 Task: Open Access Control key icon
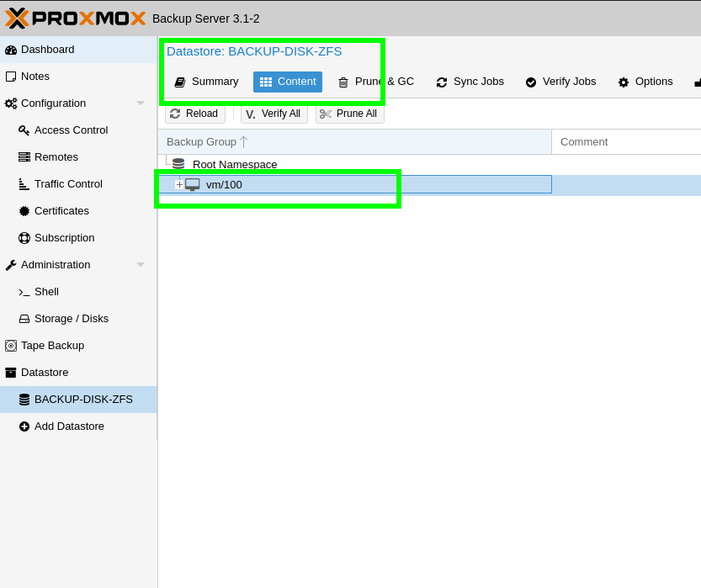pyautogui.click(x=24, y=130)
